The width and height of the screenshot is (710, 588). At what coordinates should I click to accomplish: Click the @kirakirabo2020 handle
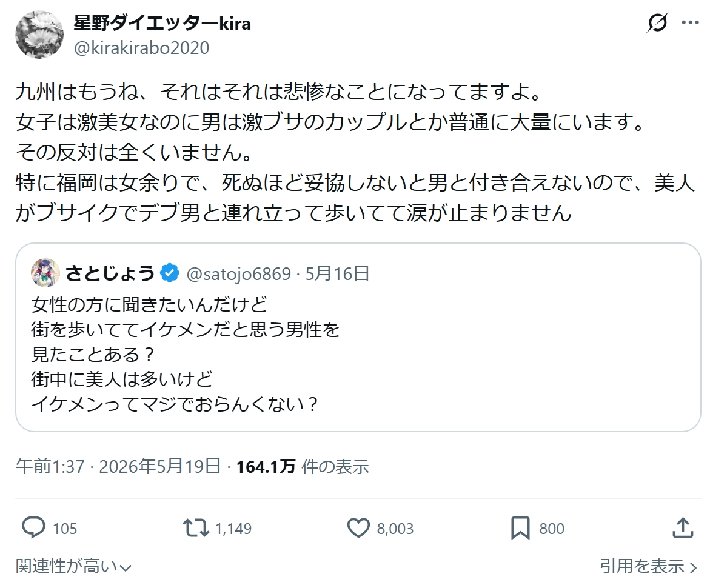pos(141,48)
